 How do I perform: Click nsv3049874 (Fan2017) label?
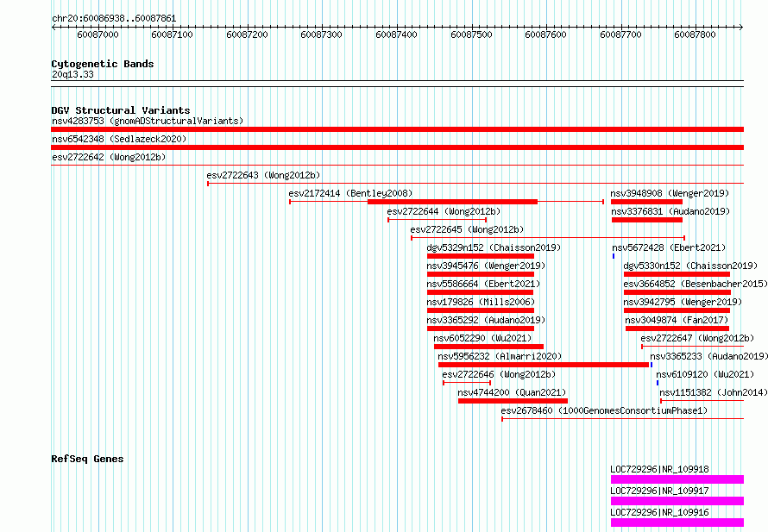click(677, 320)
